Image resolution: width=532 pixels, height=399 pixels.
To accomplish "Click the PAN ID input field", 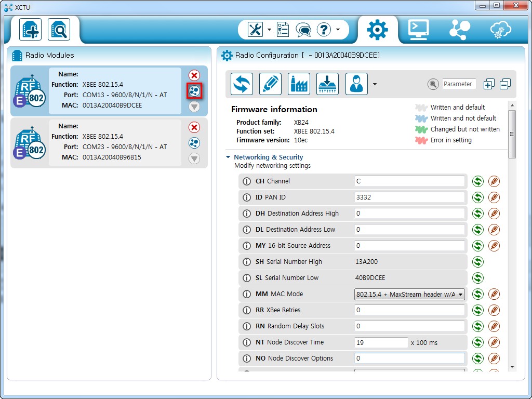I will coord(409,197).
